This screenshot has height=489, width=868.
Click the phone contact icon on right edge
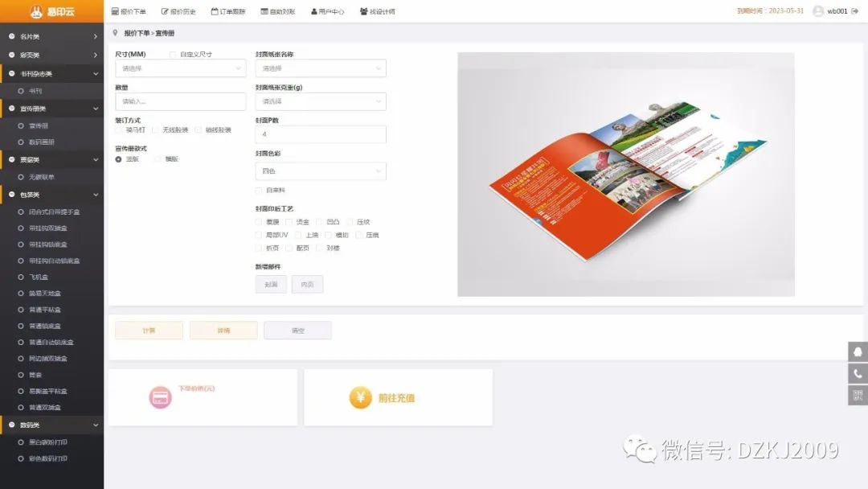click(858, 373)
